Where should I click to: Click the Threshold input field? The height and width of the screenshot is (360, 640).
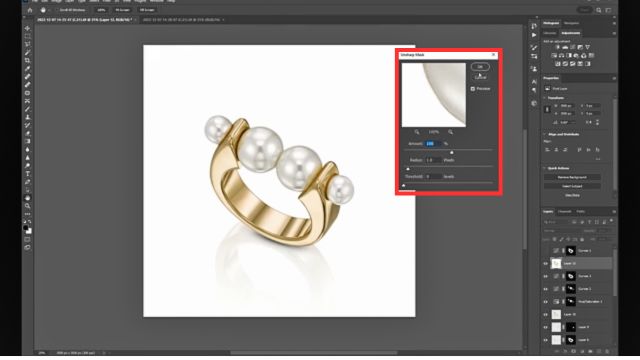click(433, 176)
